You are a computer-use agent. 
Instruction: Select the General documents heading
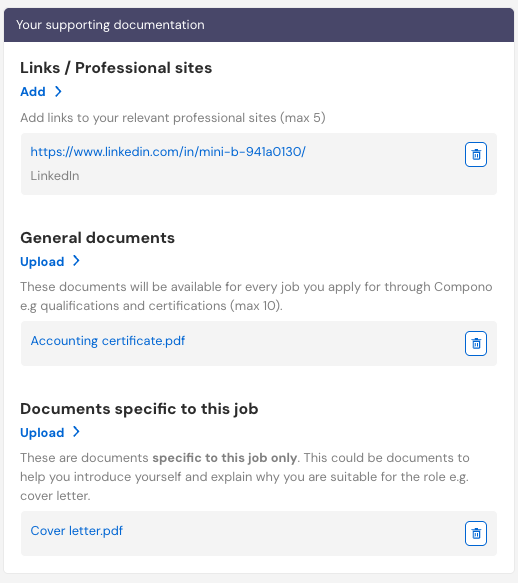click(x=97, y=238)
